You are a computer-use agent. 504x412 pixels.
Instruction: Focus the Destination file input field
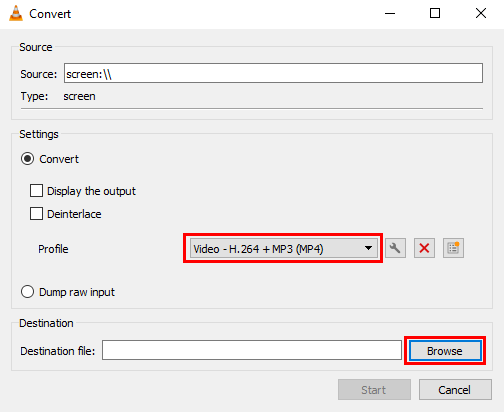tap(252, 350)
